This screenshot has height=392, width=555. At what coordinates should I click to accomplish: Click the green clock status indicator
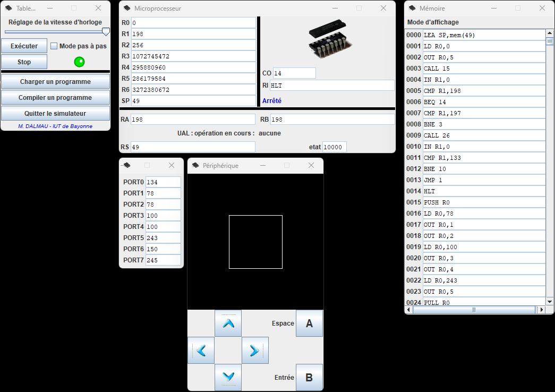(79, 62)
